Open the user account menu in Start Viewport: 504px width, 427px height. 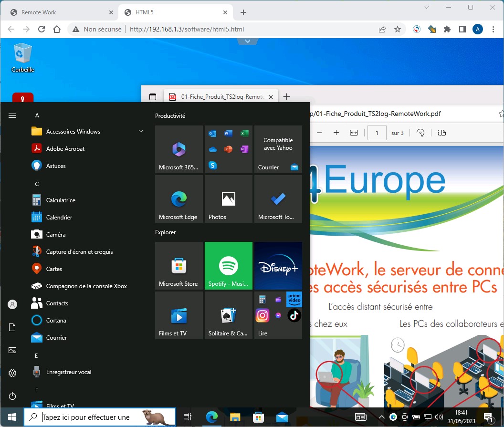(12, 304)
